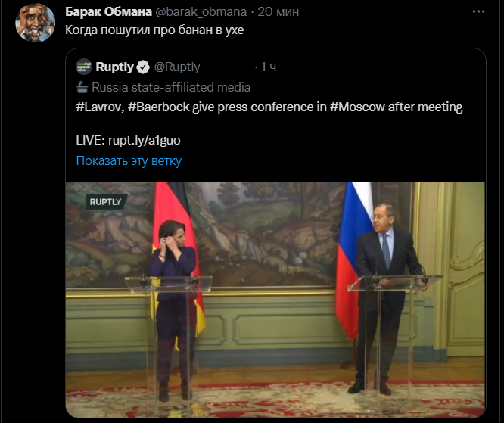Click the Ruptly account avatar icon
This screenshot has height=423, width=504.
84,67
